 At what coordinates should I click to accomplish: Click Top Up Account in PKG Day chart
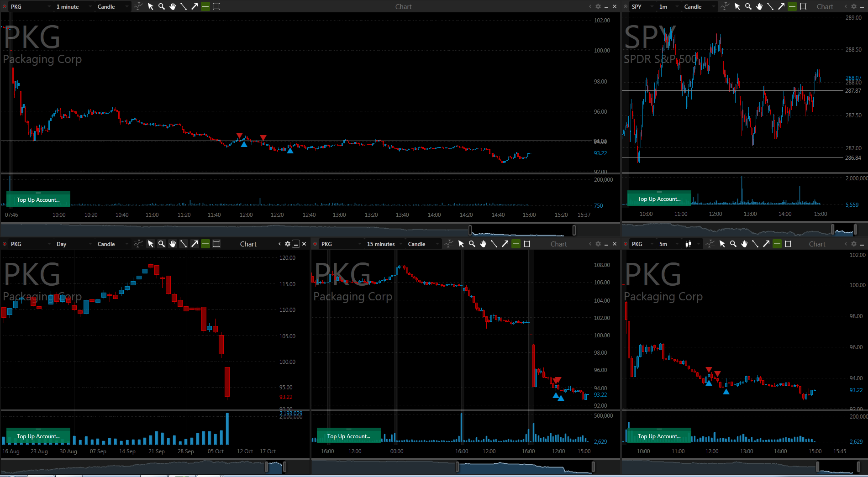coord(38,436)
